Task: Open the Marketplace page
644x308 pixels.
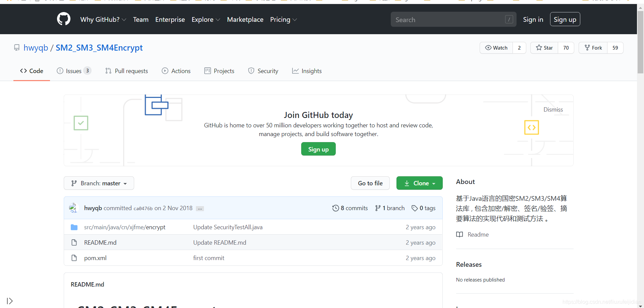Action: (x=245, y=19)
